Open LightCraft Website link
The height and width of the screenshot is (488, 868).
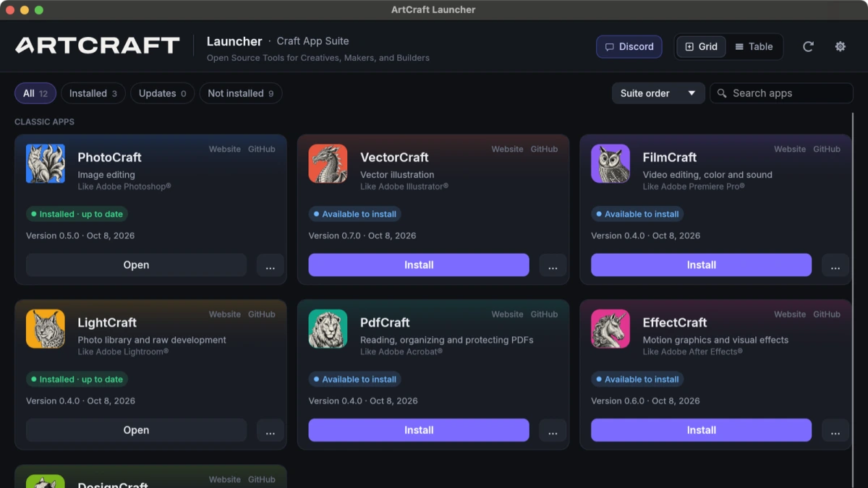coord(225,314)
